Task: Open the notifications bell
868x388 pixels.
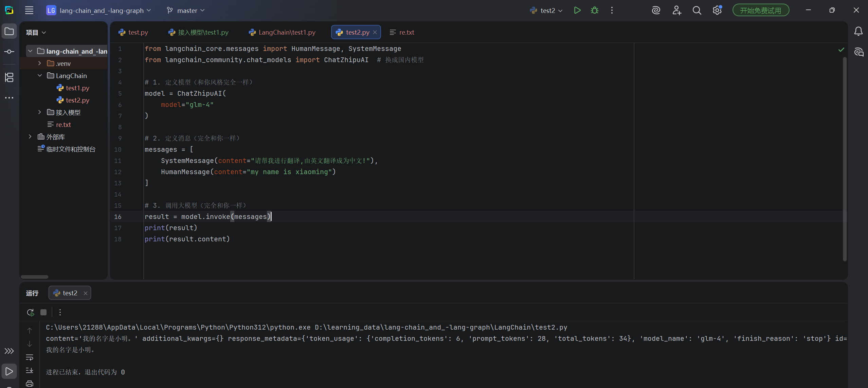Action: [858, 32]
